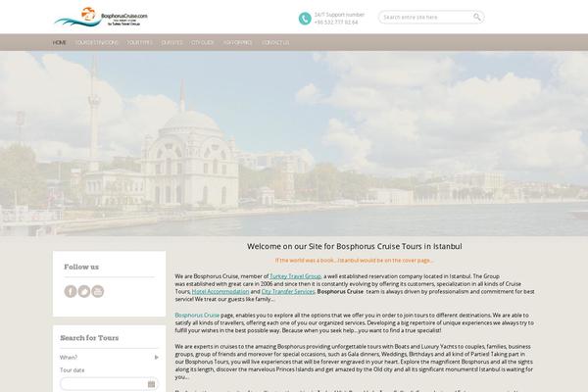Screen dimensions: 588x392
Task: Follow the City Transfer Services link
Action: point(287,291)
